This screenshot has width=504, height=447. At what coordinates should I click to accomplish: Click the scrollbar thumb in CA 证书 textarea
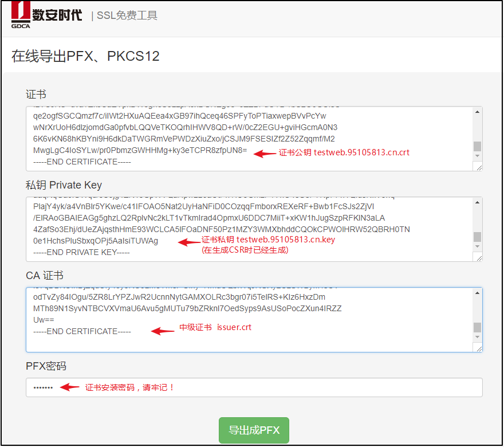click(x=477, y=327)
